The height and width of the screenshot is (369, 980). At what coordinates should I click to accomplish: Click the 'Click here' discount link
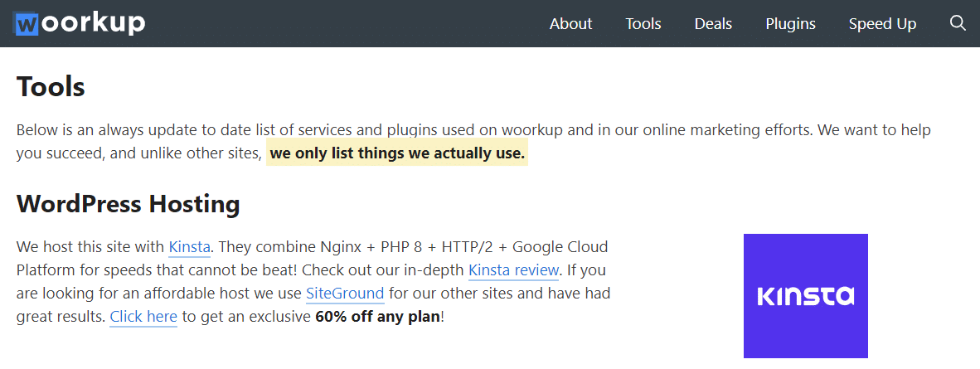tap(143, 317)
